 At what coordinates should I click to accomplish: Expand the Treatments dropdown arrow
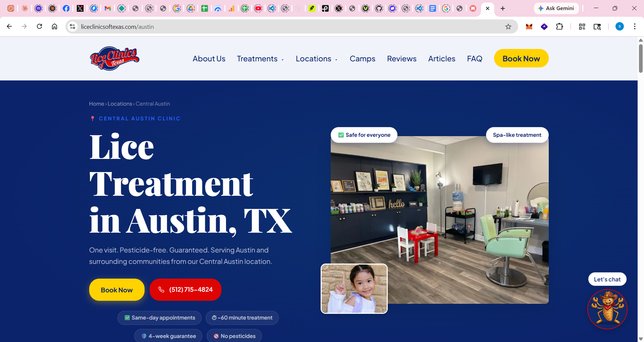tap(282, 60)
